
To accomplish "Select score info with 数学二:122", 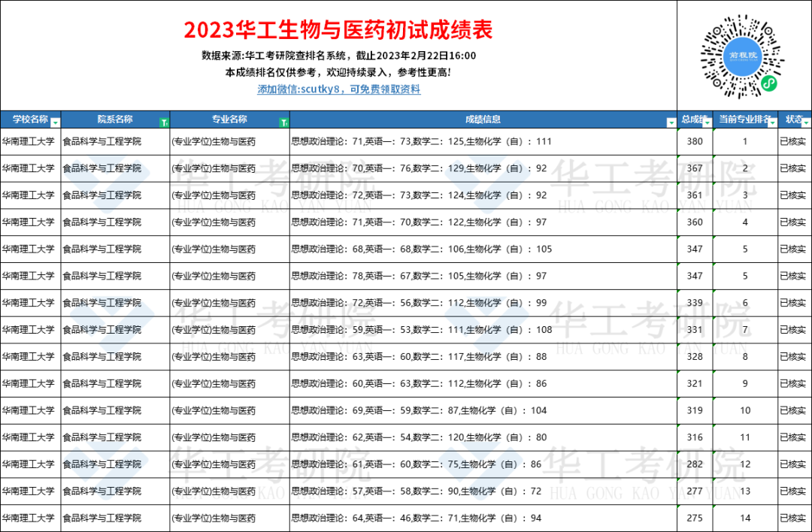I will tap(483, 222).
